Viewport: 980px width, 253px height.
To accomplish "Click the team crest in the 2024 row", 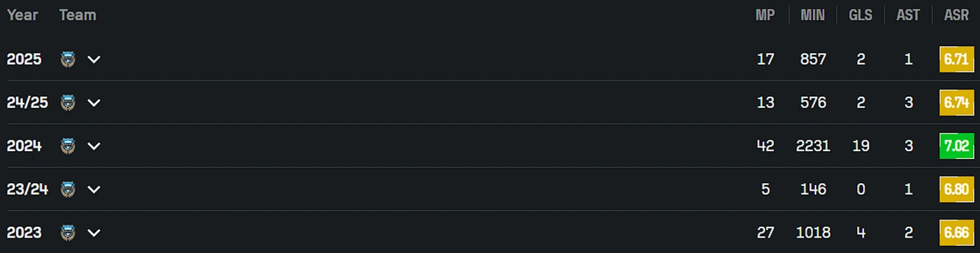I will point(68,146).
